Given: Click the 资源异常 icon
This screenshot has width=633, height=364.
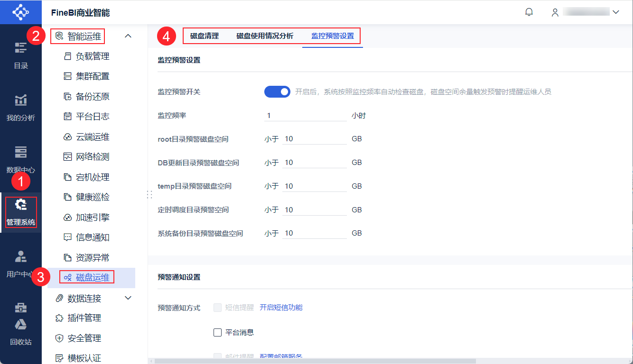Looking at the screenshot, I should coord(67,258).
